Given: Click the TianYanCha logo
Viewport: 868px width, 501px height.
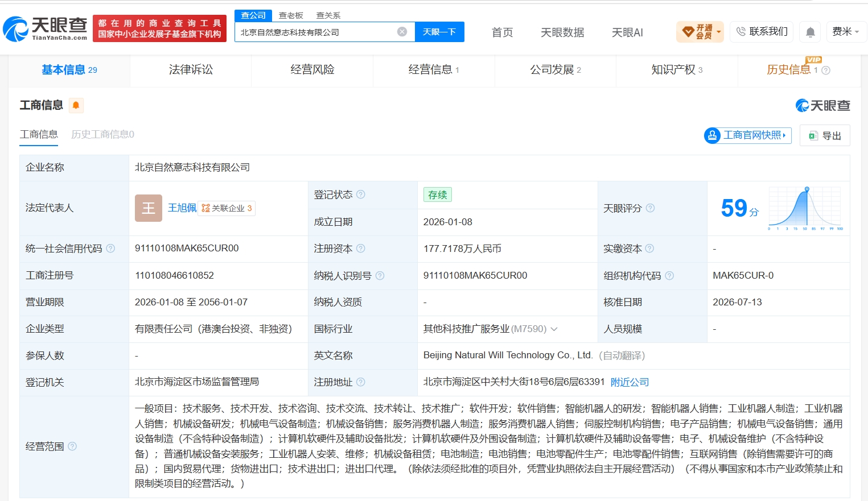Looking at the screenshot, I should tap(46, 28).
